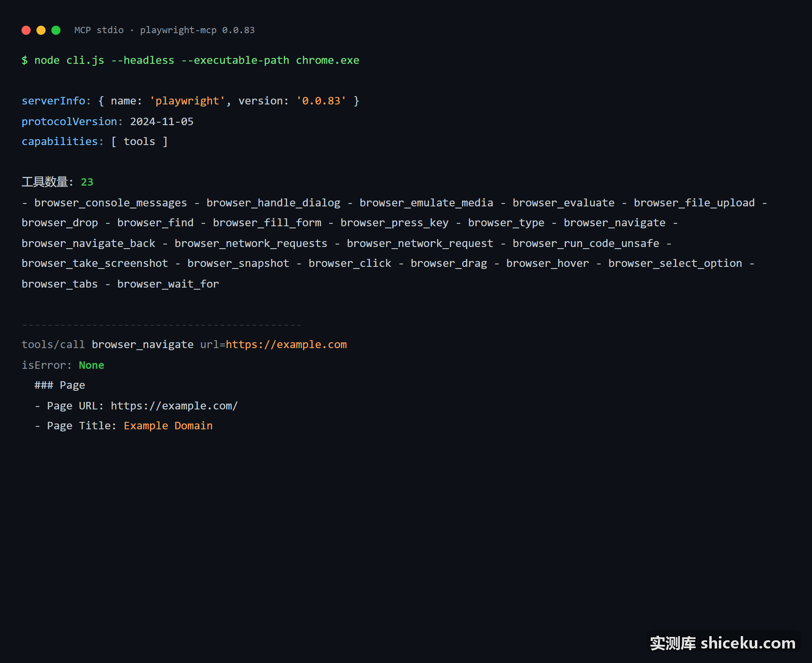
Task: Click the 'Example Domain' page title
Action: pyautogui.click(x=168, y=426)
